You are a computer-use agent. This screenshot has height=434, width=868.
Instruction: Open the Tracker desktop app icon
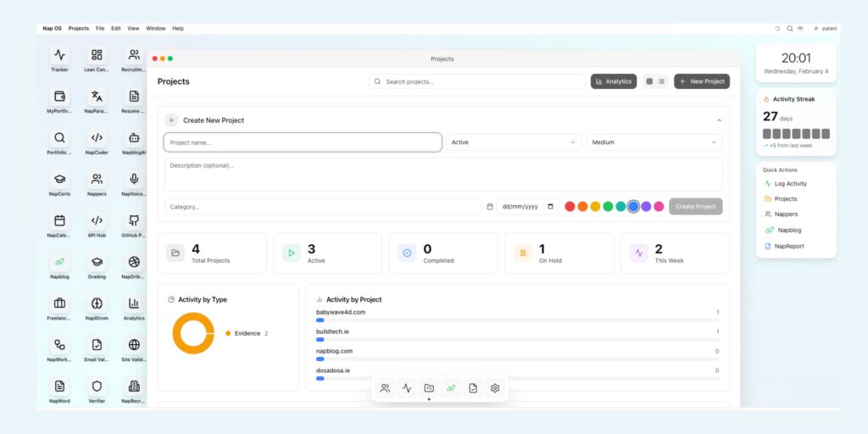pyautogui.click(x=60, y=55)
